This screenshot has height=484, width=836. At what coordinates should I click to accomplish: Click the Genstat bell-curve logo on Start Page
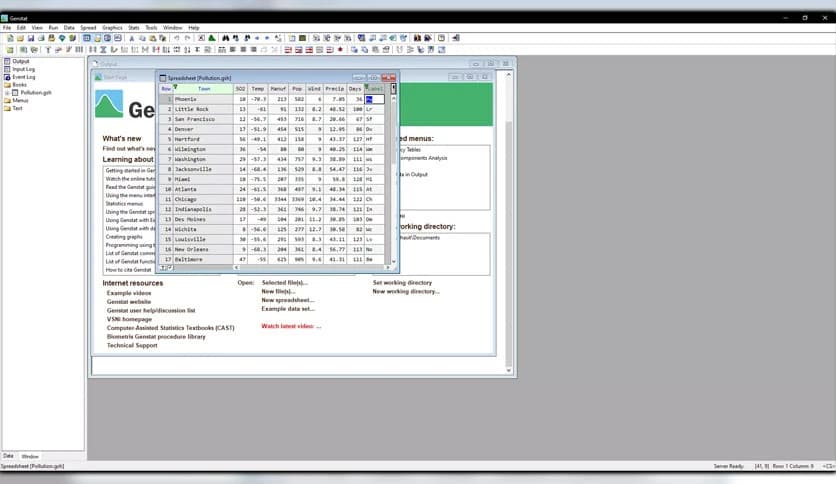(x=109, y=104)
